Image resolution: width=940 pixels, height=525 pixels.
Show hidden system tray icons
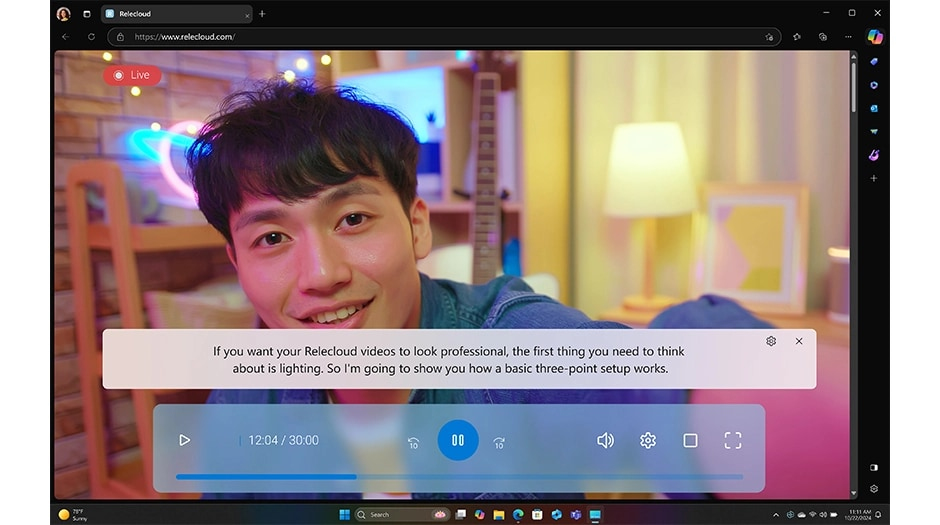tap(776, 515)
